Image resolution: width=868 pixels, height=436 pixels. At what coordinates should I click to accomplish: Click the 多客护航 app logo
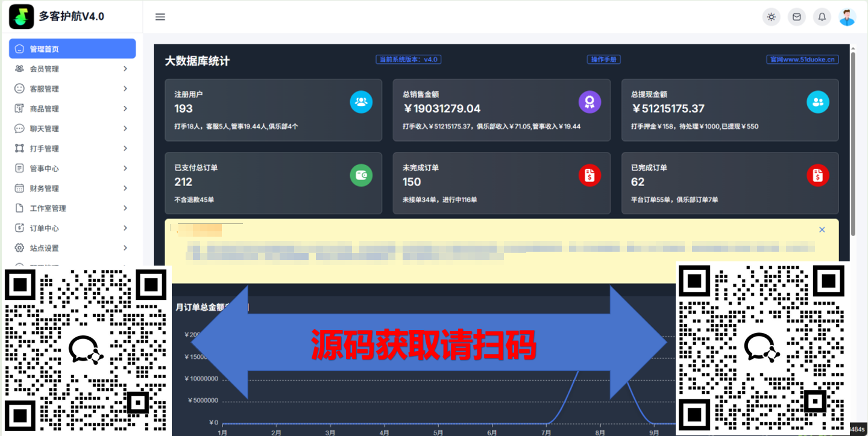coord(21,16)
